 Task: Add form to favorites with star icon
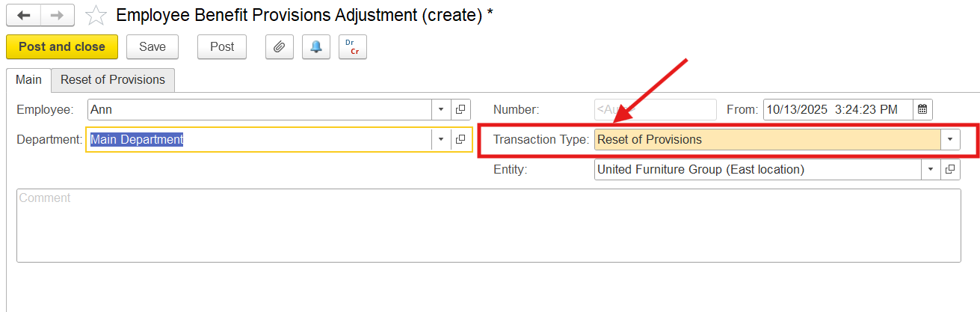point(96,15)
